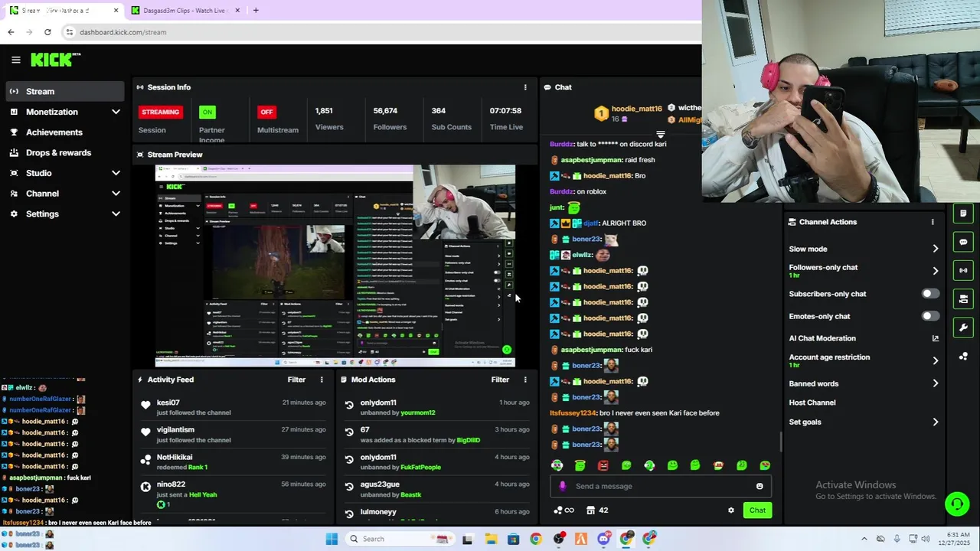Open the Session Info three-dot menu
This screenshot has height=551, width=980.
(525, 87)
